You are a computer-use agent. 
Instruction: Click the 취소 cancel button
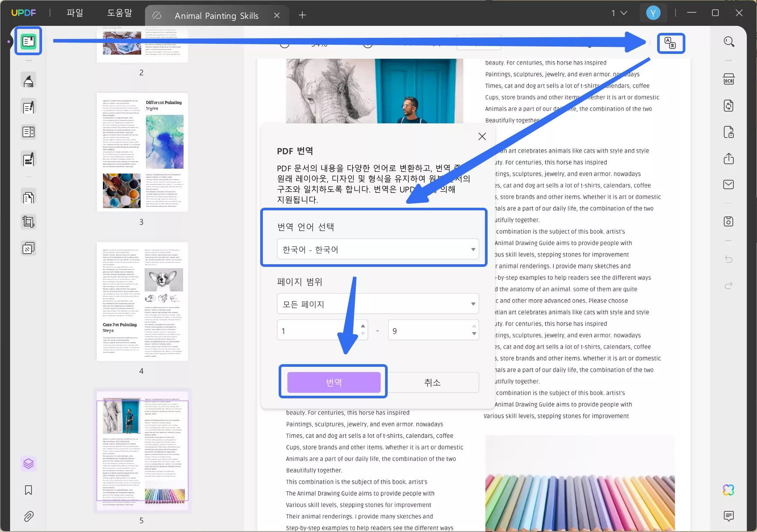coord(432,382)
